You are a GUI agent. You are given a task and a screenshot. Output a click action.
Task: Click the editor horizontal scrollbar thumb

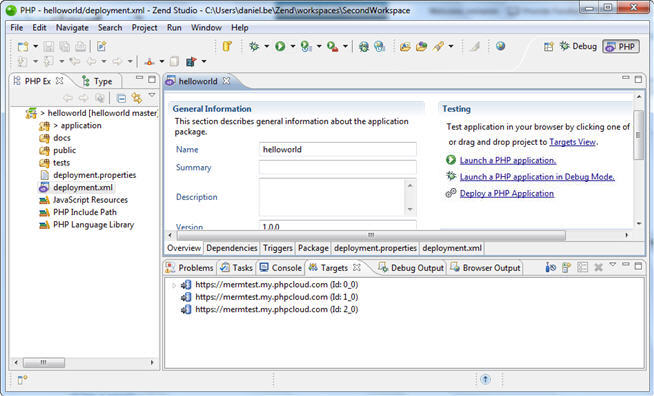pyautogui.click(x=371, y=235)
